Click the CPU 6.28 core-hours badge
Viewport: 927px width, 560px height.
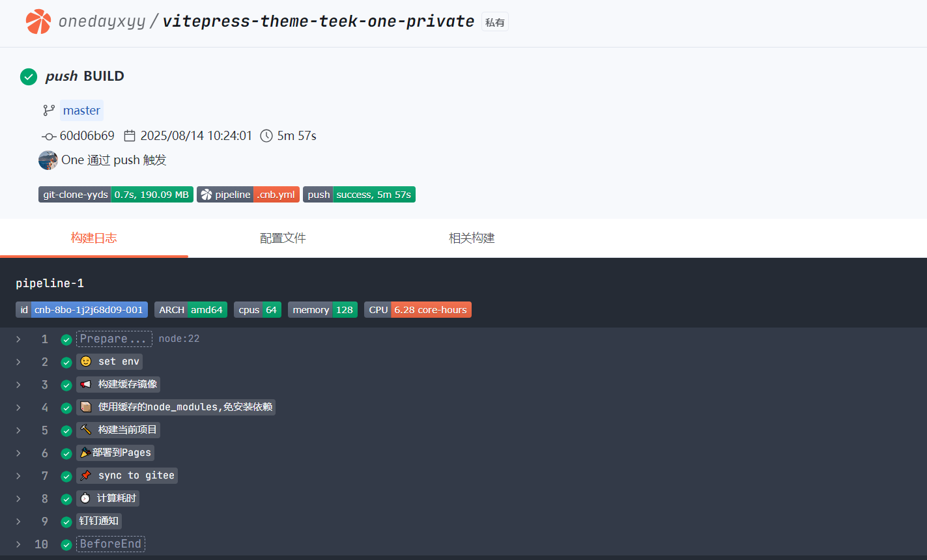tap(418, 310)
